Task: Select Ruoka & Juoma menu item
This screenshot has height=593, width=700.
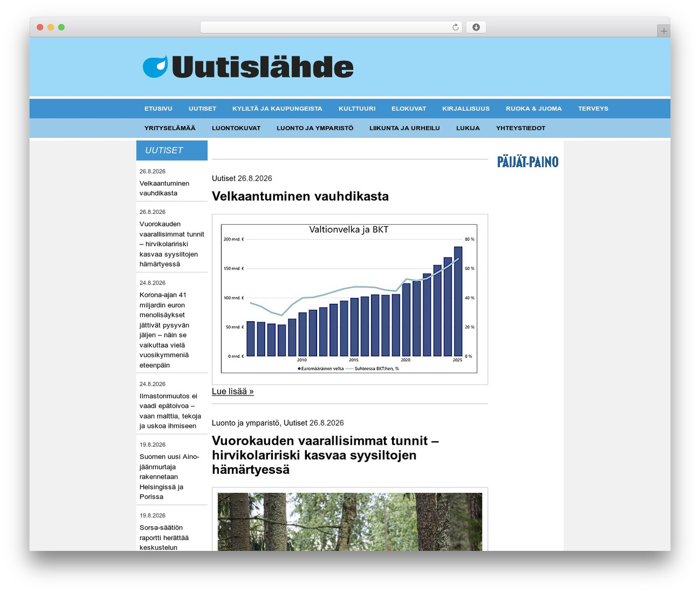Action: pyautogui.click(x=534, y=108)
